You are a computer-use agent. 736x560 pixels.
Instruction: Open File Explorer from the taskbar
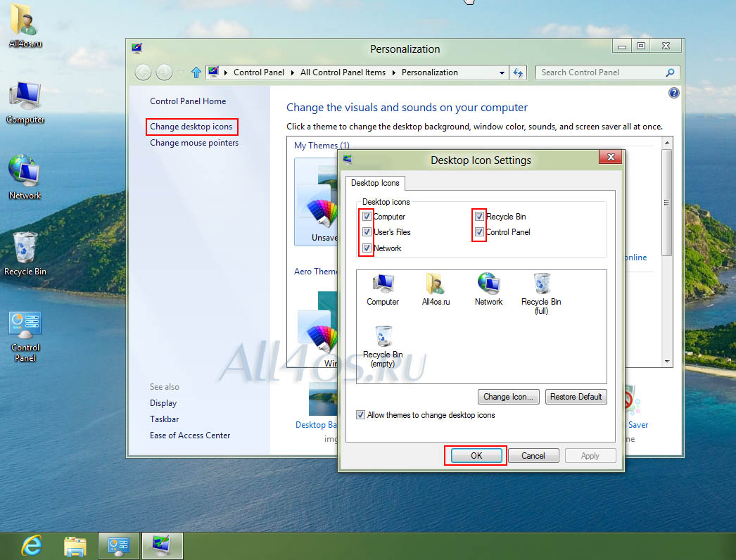pos(75,547)
